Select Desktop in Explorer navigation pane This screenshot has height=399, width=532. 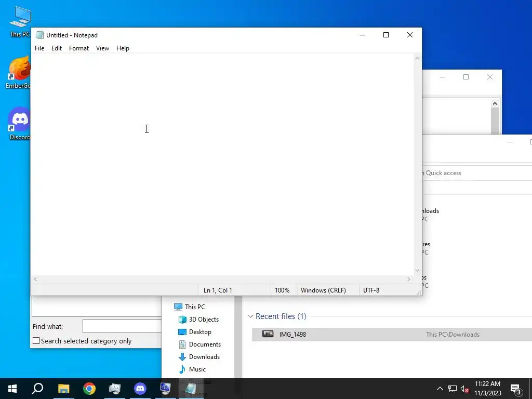click(200, 332)
